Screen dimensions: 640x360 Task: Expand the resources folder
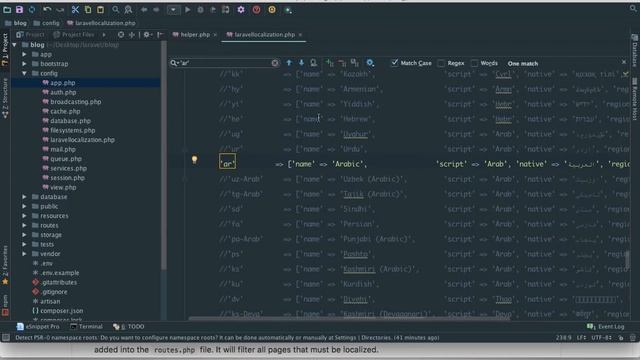[x=24, y=216]
